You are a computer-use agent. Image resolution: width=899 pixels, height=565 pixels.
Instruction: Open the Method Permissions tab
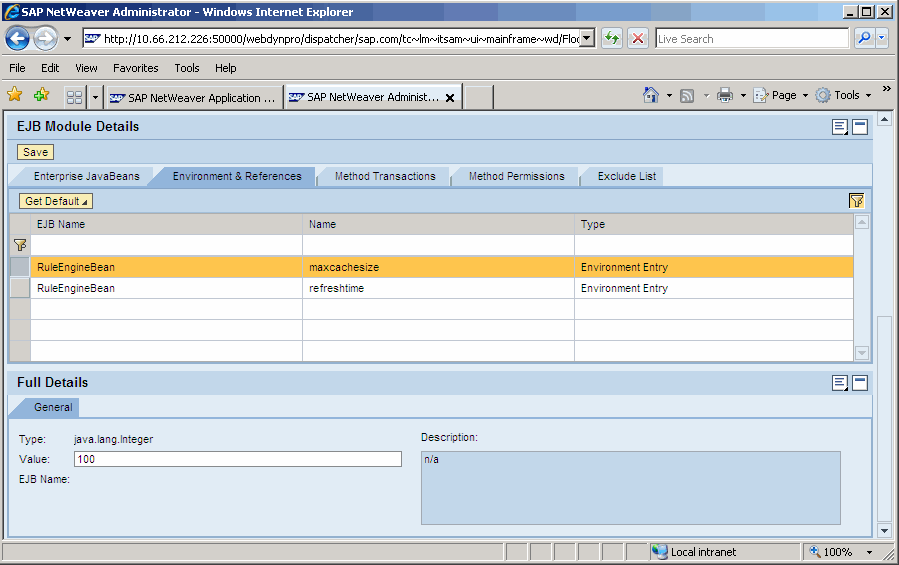pos(517,176)
